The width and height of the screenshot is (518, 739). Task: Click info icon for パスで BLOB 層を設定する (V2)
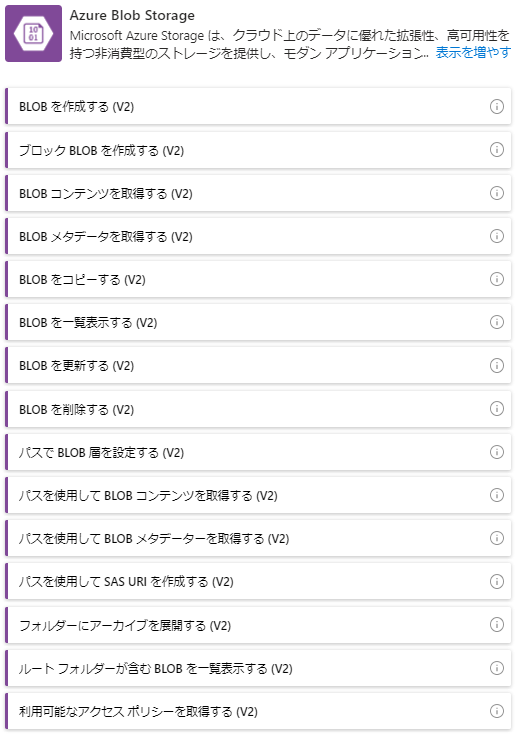(496, 452)
